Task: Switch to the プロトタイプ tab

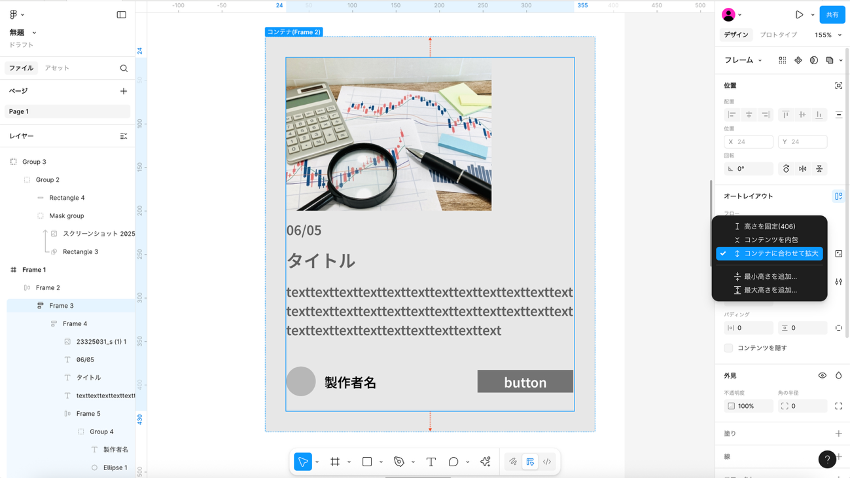Action: 779,35
